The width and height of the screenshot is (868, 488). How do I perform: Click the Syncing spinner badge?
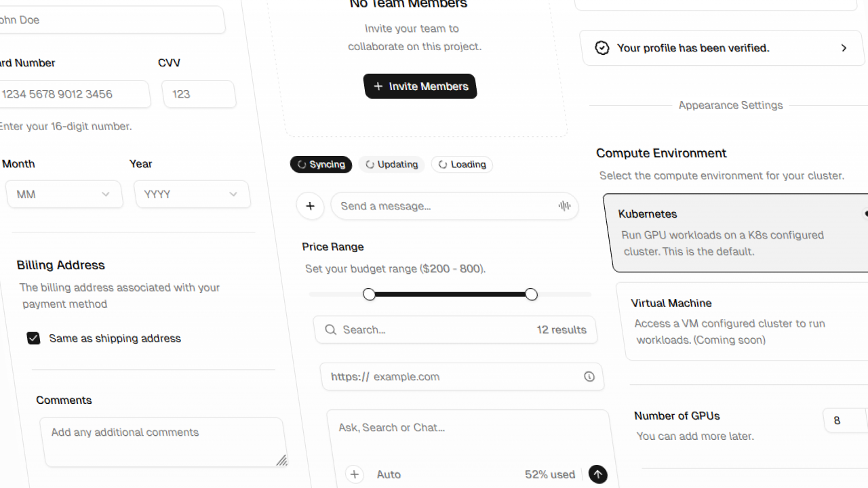click(x=321, y=164)
